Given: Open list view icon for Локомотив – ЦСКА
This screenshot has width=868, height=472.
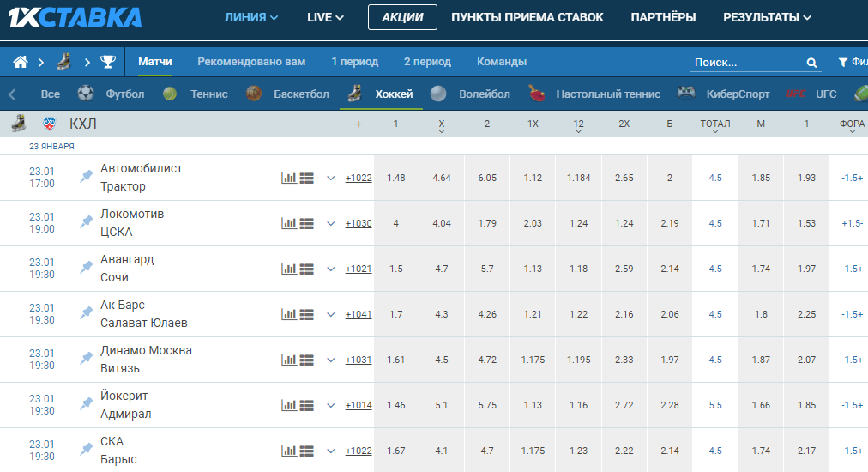Looking at the screenshot, I should 307,223.
